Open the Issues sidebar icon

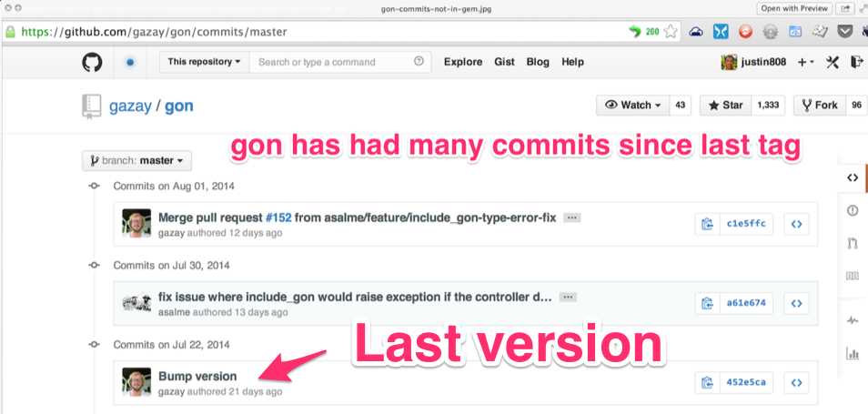(853, 210)
